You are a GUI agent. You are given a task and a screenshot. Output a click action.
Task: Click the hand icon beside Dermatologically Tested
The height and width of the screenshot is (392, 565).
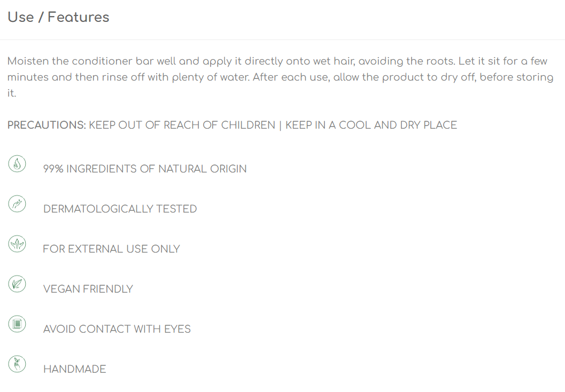[17, 203]
